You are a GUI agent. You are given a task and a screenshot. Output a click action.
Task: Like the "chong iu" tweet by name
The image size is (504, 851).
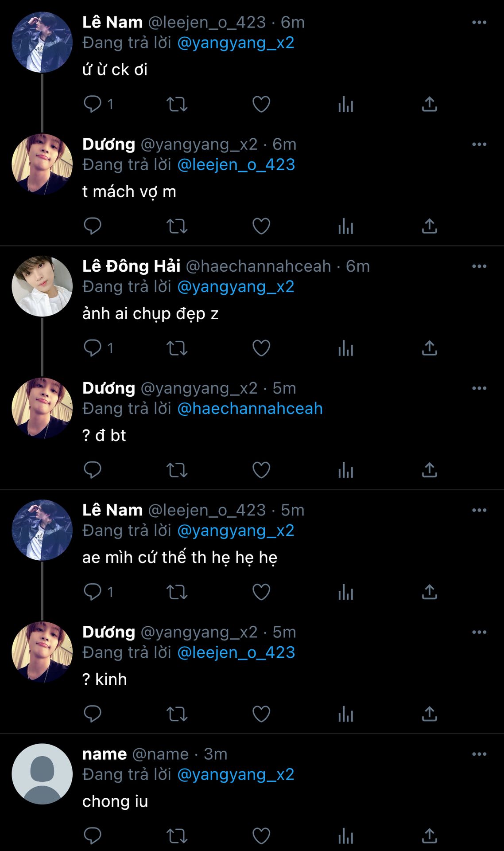coord(261,836)
